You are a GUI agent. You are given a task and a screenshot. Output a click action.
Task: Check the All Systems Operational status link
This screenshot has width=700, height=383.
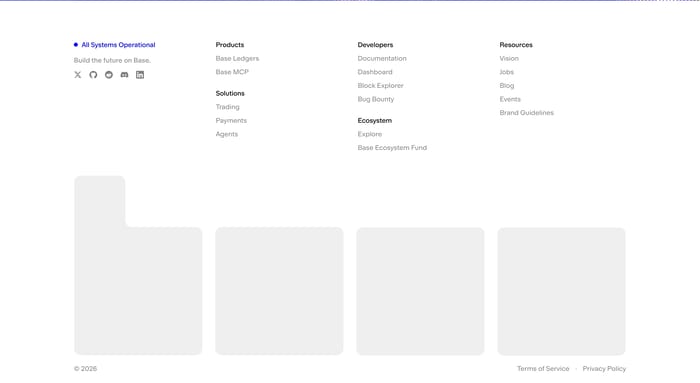point(115,45)
